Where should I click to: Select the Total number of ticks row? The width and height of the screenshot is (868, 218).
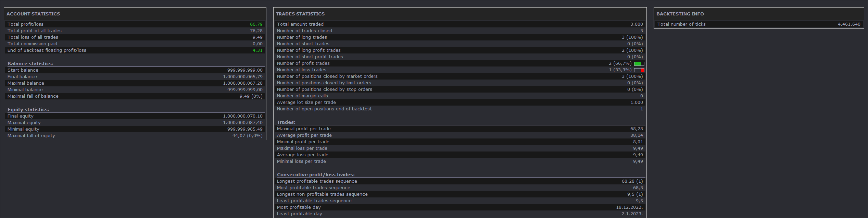(759, 24)
